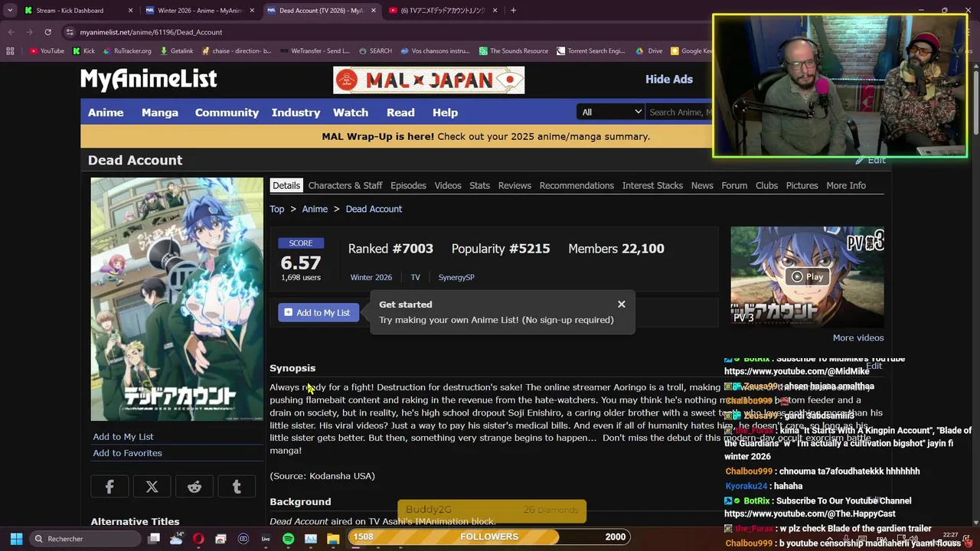
Task: Click the Hide Ads link
Action: (x=669, y=80)
